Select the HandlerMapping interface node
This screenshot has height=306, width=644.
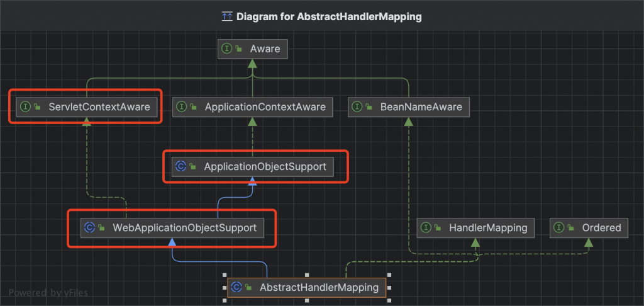point(475,227)
